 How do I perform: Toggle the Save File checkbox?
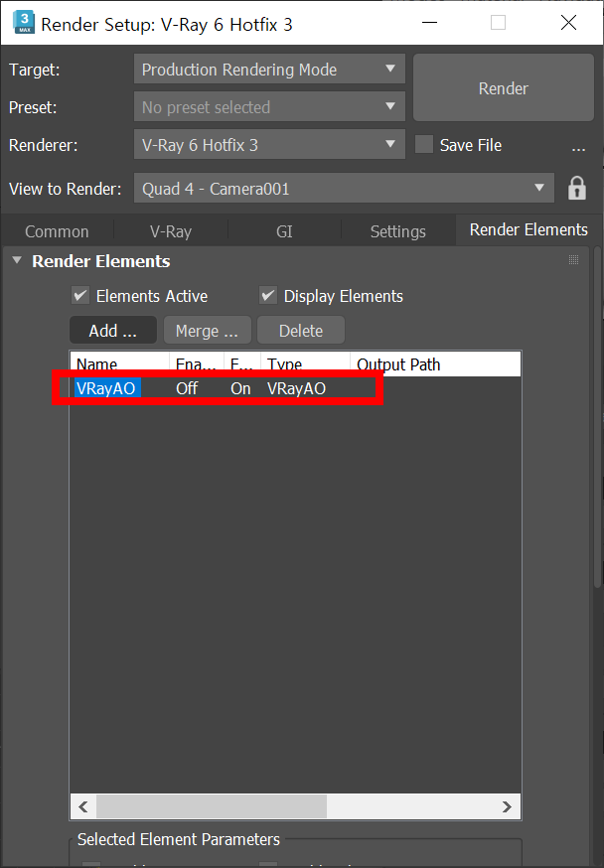tap(424, 144)
